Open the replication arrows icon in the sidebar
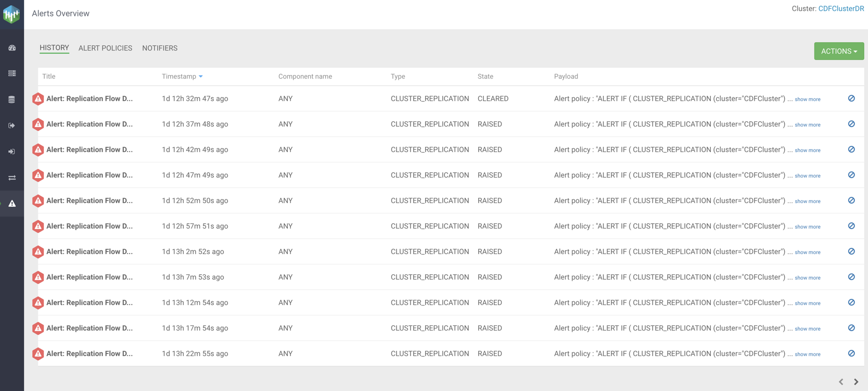The height and width of the screenshot is (391, 868). [12, 178]
